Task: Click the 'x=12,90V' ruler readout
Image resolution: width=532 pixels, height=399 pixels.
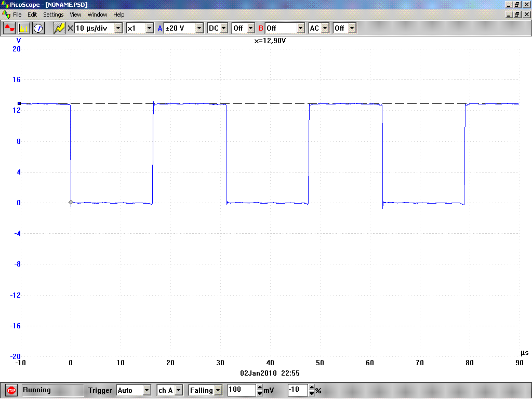Action: click(x=270, y=41)
